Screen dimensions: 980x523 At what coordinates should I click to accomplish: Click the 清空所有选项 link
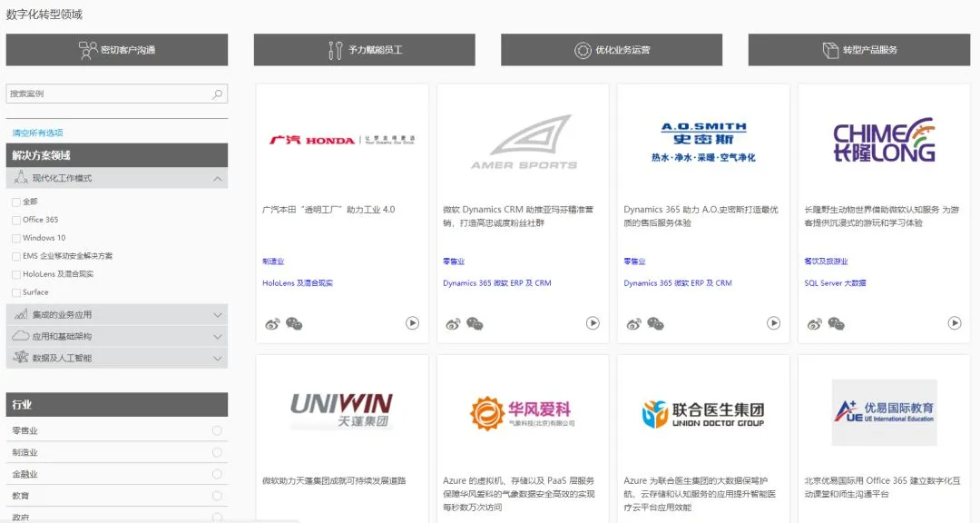tap(37, 133)
